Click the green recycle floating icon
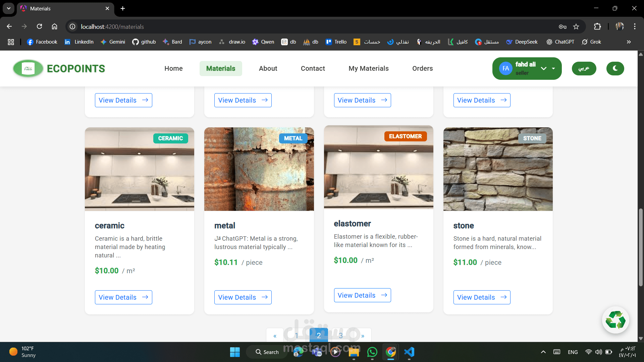644x362 pixels. [x=615, y=320]
